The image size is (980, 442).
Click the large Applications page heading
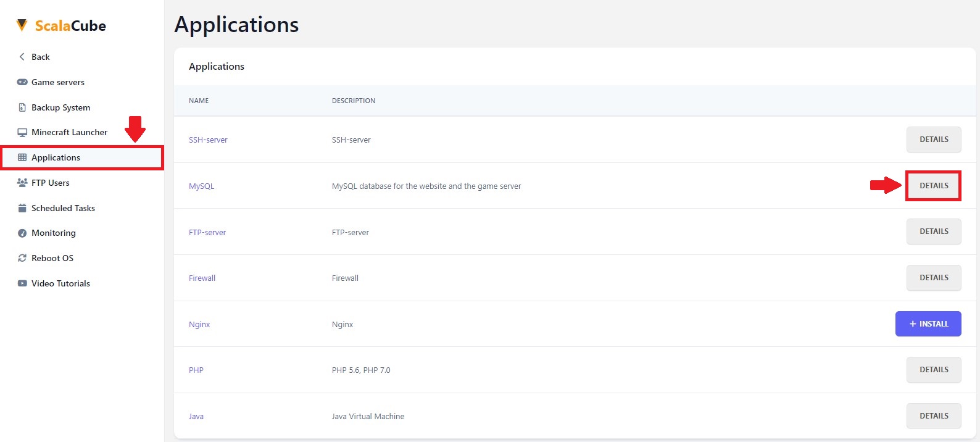(x=237, y=25)
